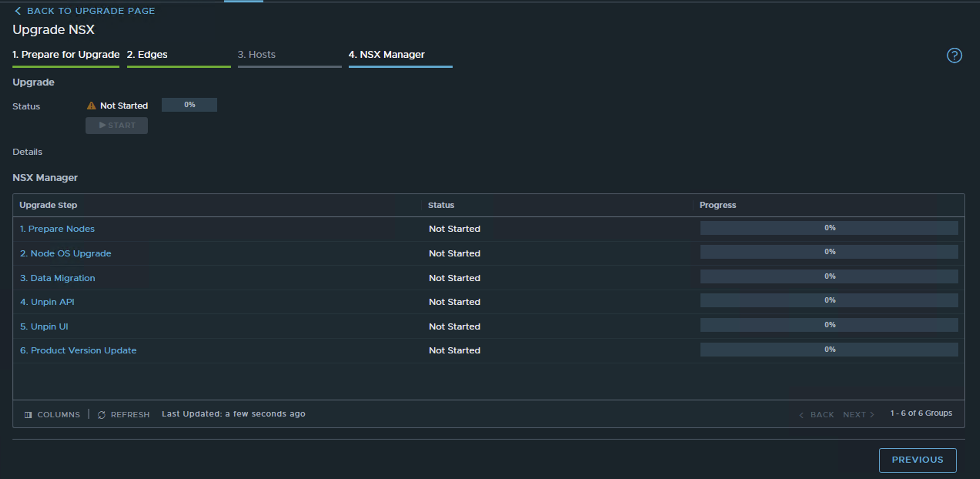Click the columns grid icon
The image size is (980, 479).
click(x=28, y=415)
